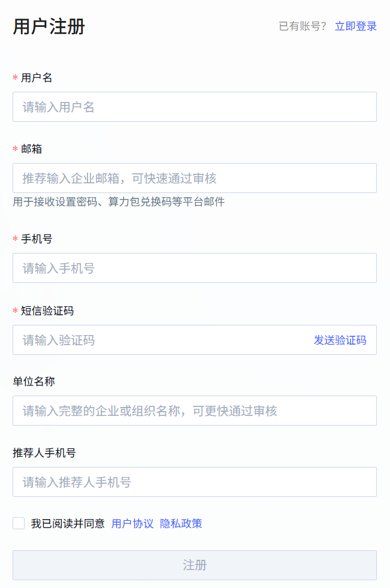The height and width of the screenshot is (588, 390).
Task: Click the 请输入推荐人手机号 referrer phone input
Action: (x=194, y=483)
